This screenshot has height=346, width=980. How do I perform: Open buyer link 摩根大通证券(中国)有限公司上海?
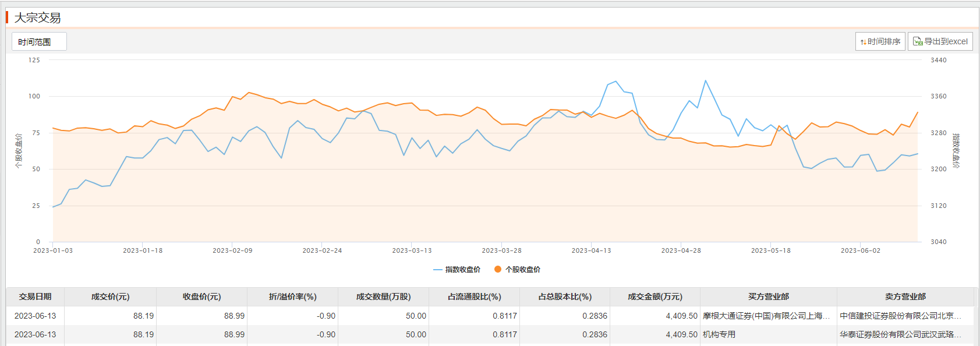click(766, 316)
